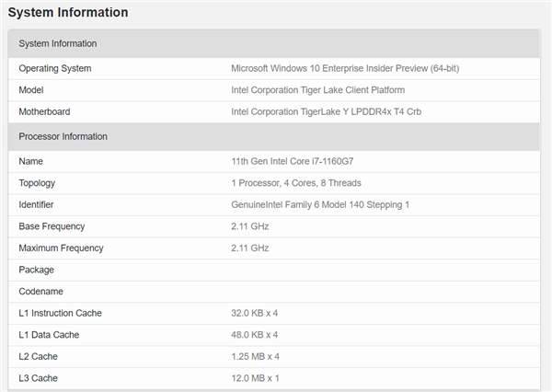Select the L1 Instruction Cache value 32.0 KB

click(254, 314)
